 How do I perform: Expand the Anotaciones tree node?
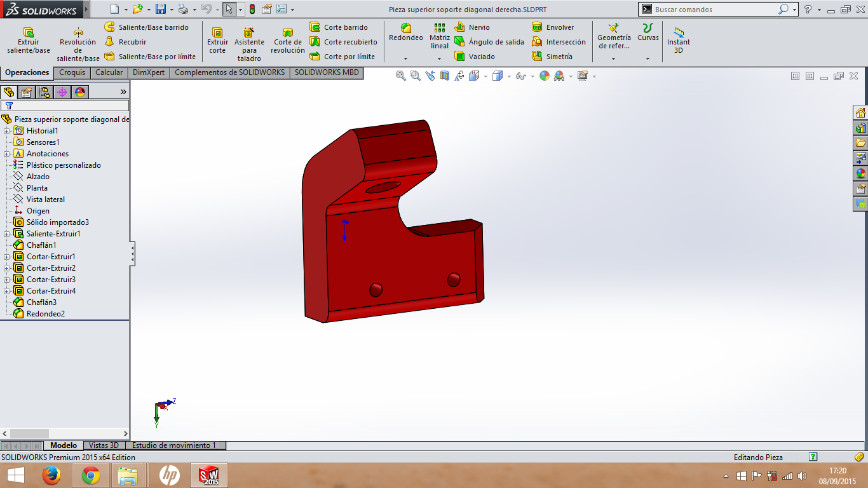[7, 154]
